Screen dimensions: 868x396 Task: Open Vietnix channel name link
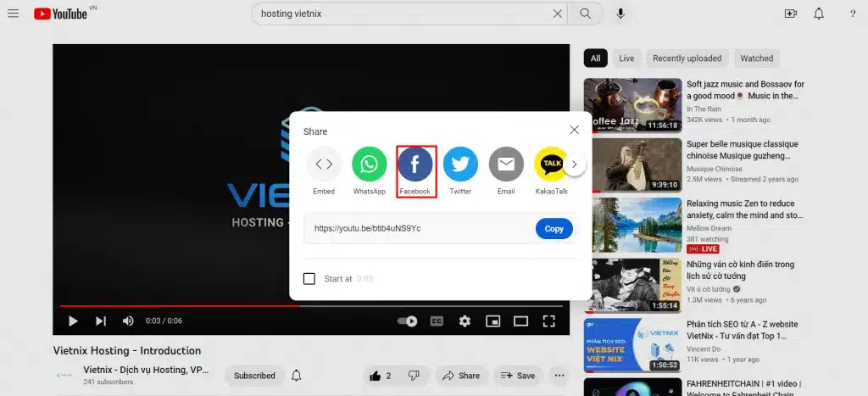(146, 370)
